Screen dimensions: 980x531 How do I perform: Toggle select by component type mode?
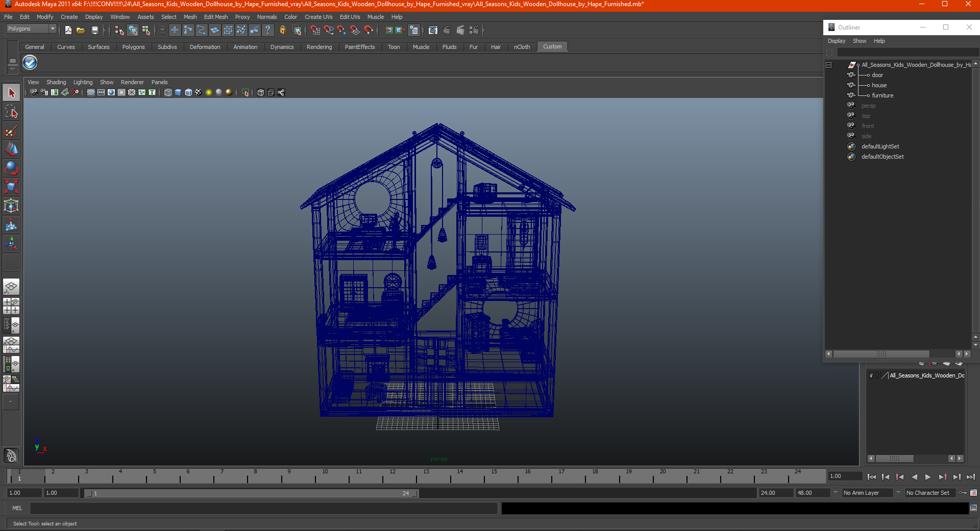point(146,30)
